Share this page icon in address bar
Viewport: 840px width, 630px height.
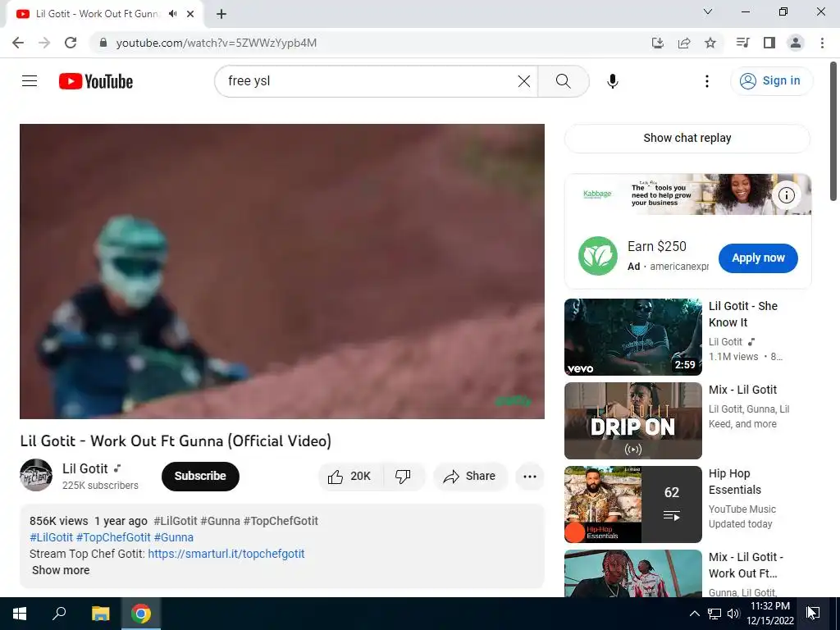coord(684,43)
